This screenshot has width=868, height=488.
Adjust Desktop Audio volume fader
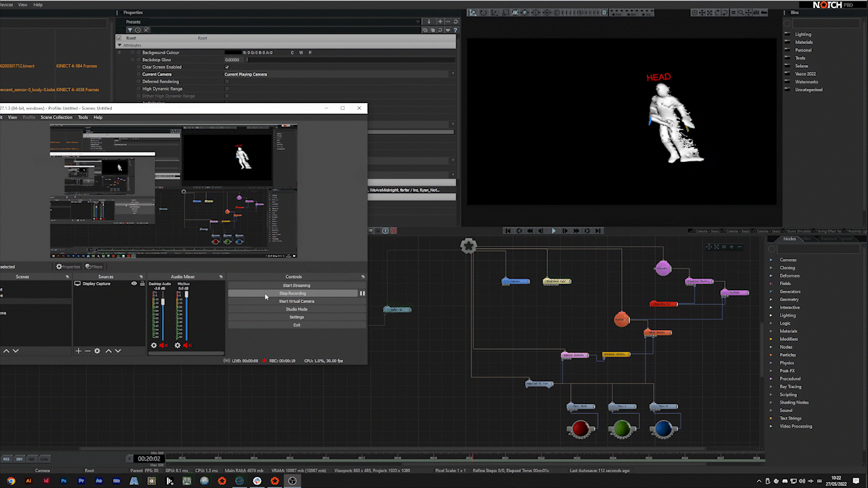click(x=163, y=302)
